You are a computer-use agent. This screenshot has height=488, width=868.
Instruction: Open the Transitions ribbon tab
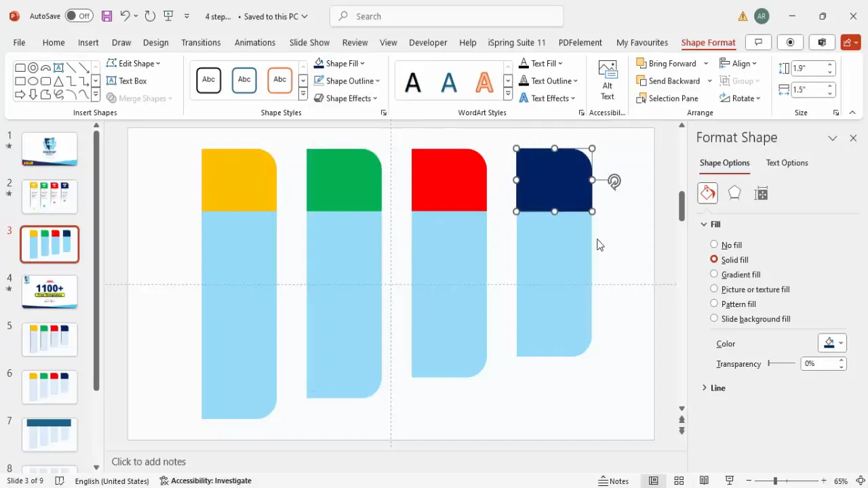[x=201, y=42]
